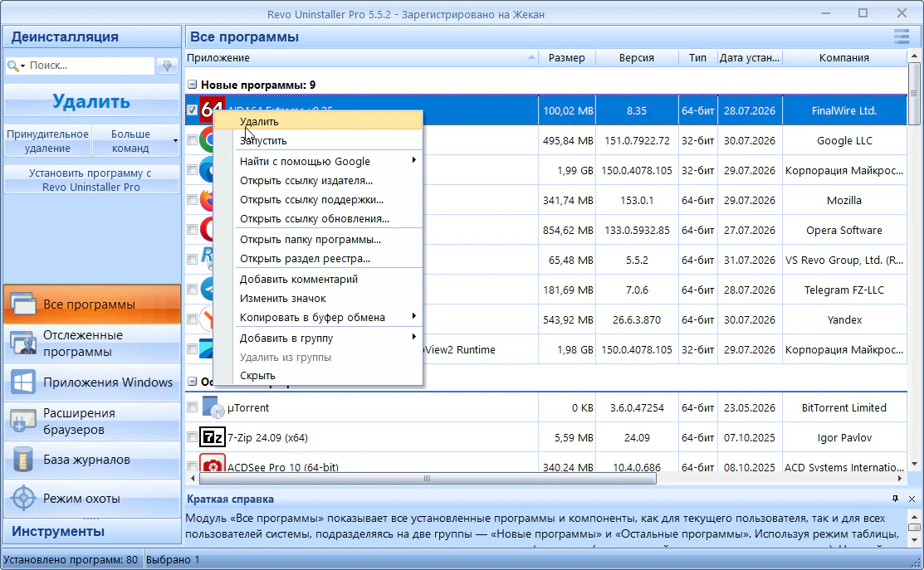The width and height of the screenshot is (924, 570).
Task: Click the Igor Pavlov company cell
Action: [x=843, y=437]
